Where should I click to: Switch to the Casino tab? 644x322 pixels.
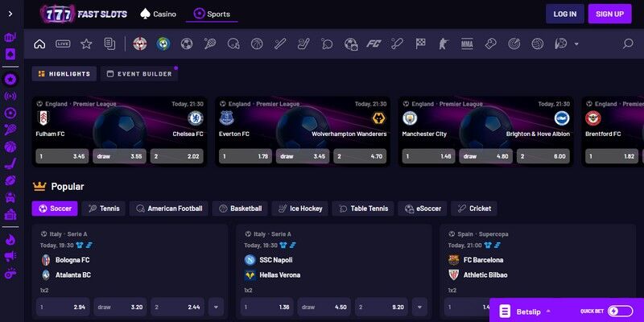pyautogui.click(x=158, y=14)
